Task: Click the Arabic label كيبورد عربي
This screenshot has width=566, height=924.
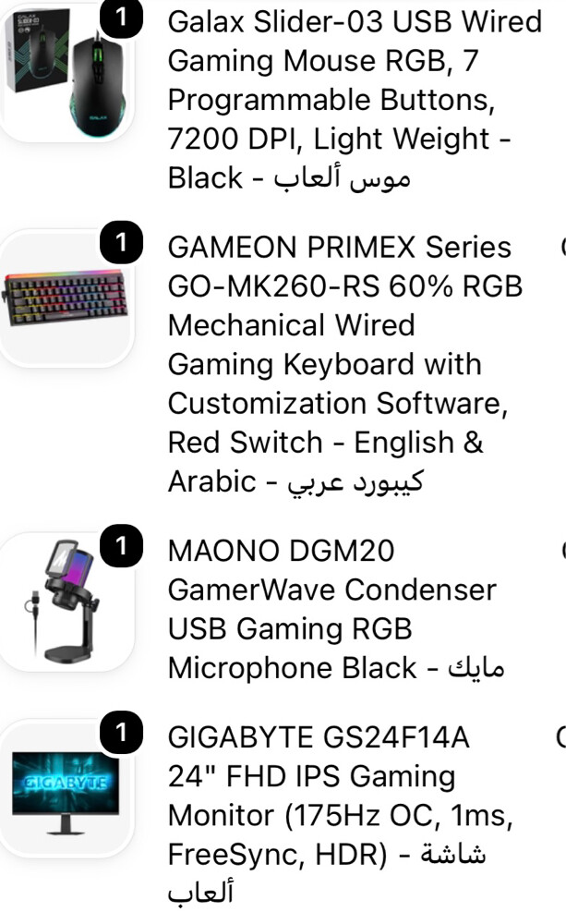Action: [355, 482]
